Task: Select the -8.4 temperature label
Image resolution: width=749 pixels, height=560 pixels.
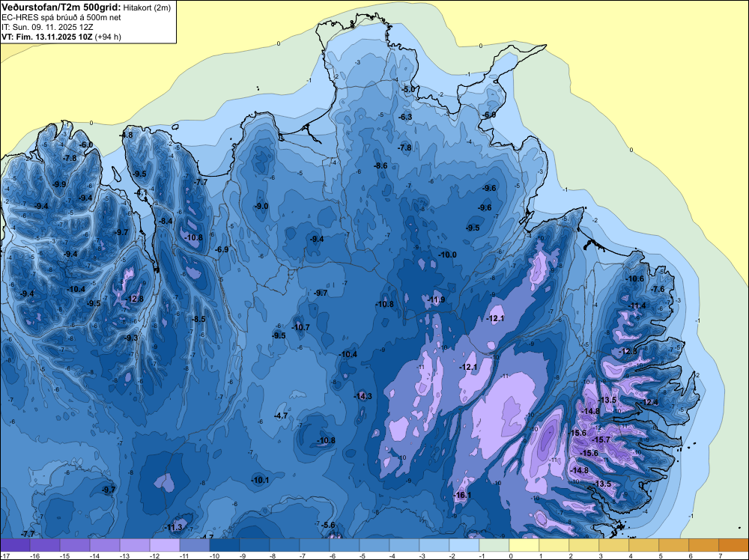Action: point(166,221)
